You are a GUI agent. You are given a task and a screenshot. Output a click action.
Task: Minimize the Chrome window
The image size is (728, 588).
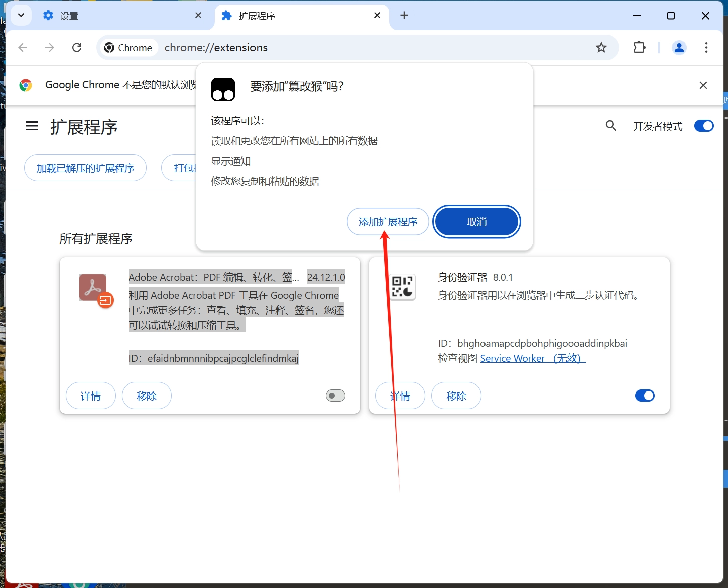(637, 16)
